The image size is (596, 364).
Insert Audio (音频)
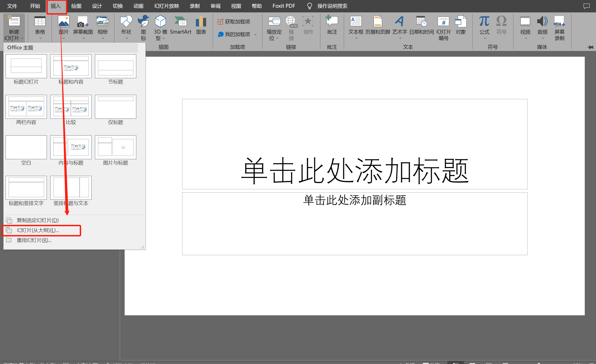(x=542, y=28)
